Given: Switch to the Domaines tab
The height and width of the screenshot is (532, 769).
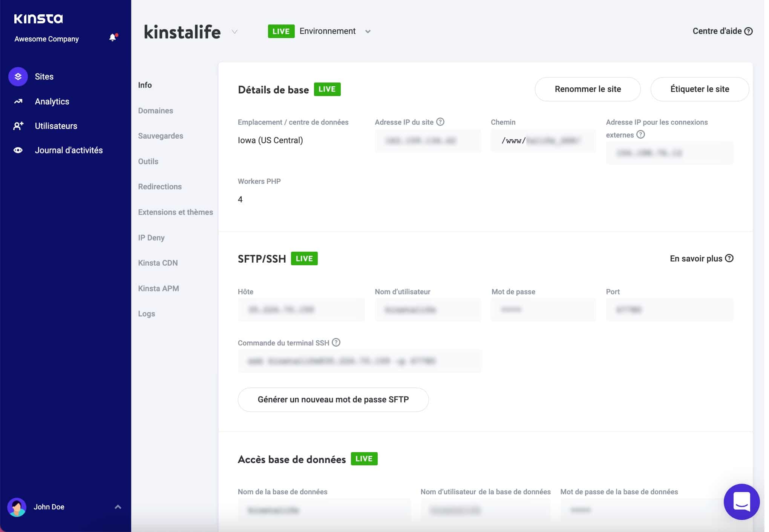Looking at the screenshot, I should pyautogui.click(x=155, y=110).
